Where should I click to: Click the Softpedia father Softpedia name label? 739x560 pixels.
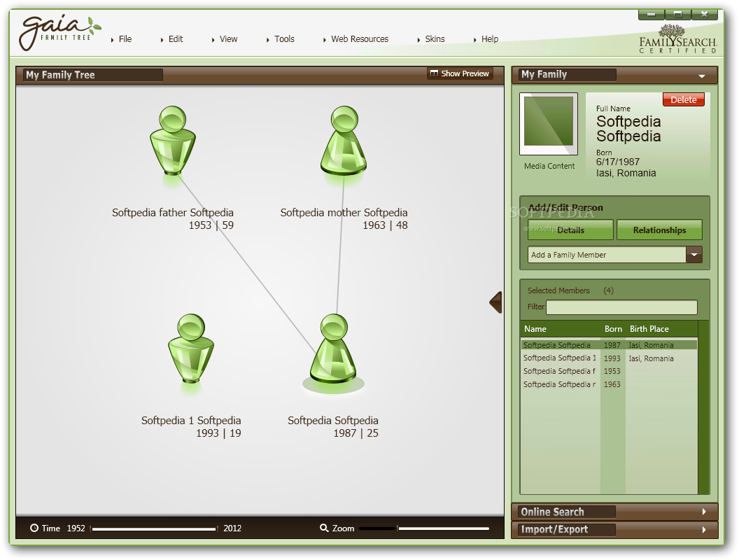(172, 213)
